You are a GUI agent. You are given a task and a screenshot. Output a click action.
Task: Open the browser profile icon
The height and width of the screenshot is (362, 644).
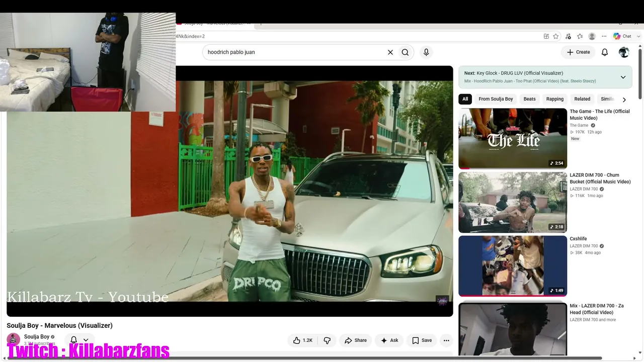592,36
